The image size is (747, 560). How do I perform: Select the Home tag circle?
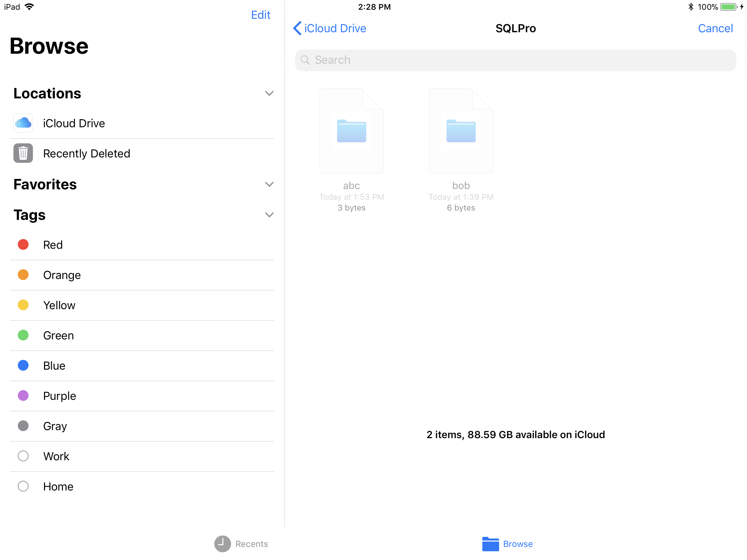tap(23, 486)
